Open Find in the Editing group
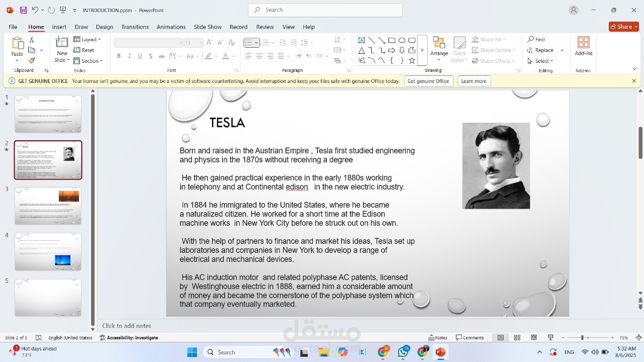 (536, 39)
